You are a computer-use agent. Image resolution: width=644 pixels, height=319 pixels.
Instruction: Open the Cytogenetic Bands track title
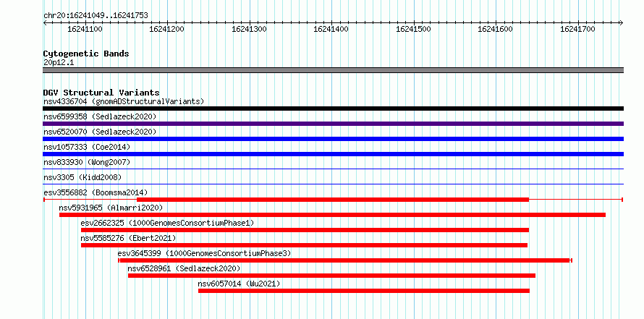[x=86, y=54]
